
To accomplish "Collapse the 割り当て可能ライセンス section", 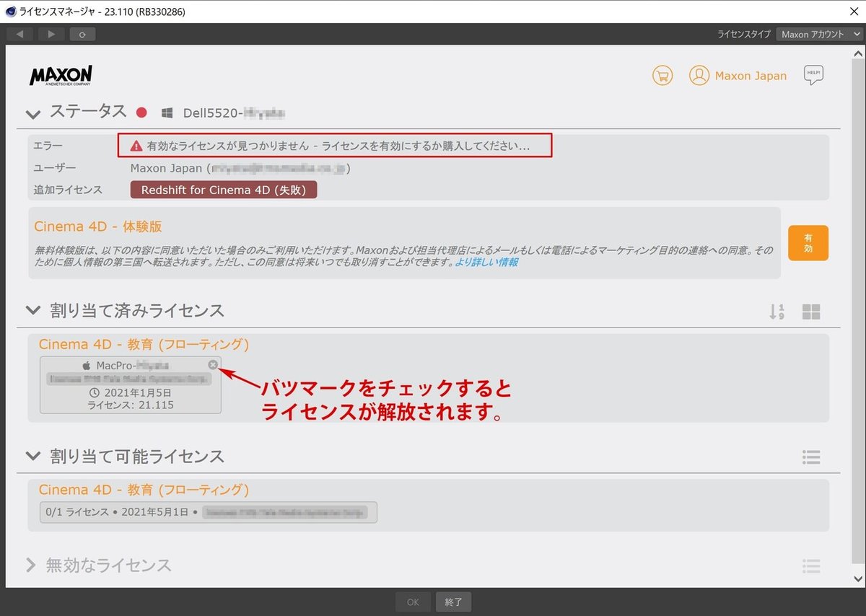I will (x=32, y=456).
